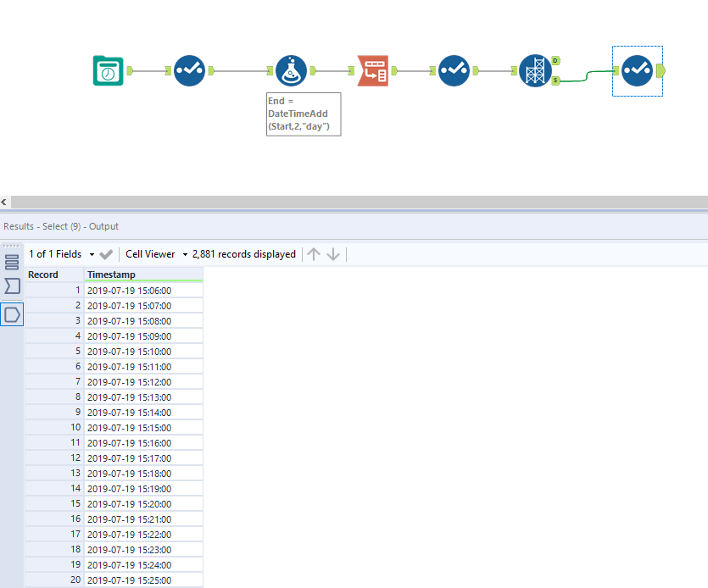The width and height of the screenshot is (708, 588).
Task: Click the Select tool right after Date Time Now
Action: tap(190, 71)
